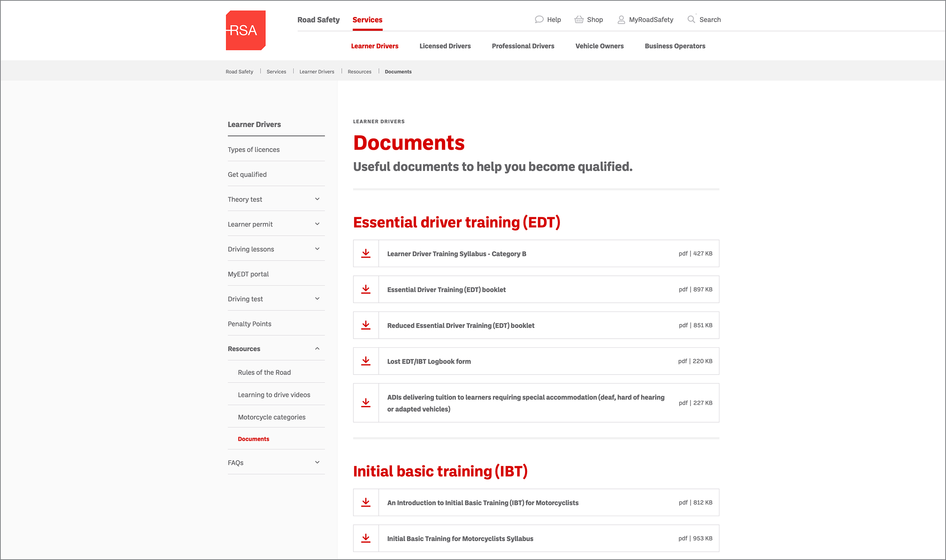
Task: Click the Search magnifier icon
Action: tap(691, 19)
